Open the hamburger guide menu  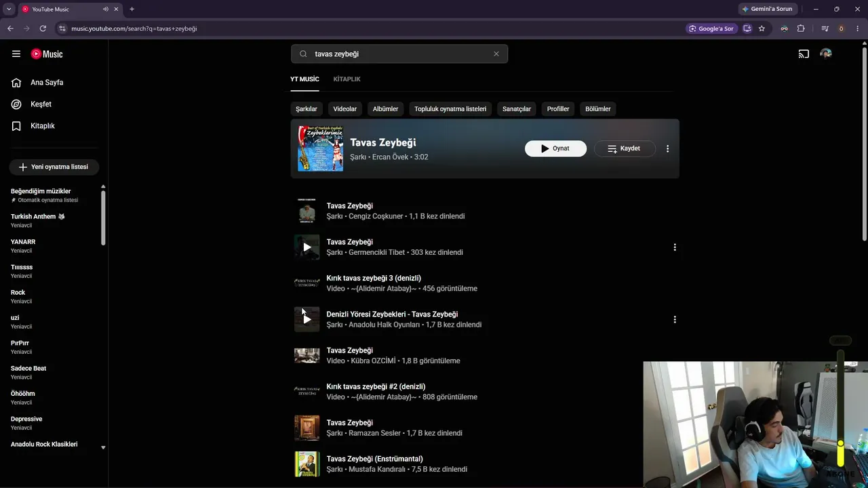(x=16, y=54)
